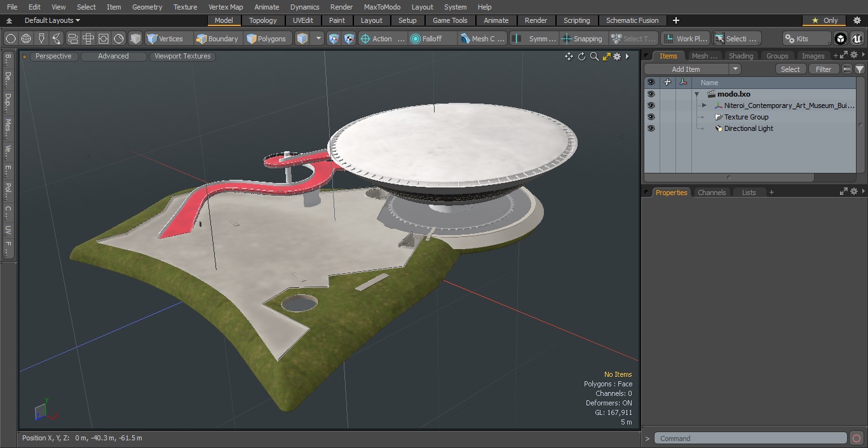Viewport: 868px width, 448px height.
Task: Click into the Command input field
Action: coord(750,438)
